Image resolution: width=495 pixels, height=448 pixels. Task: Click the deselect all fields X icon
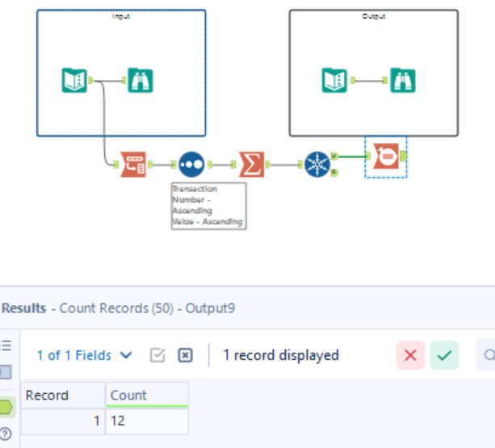[x=185, y=355]
